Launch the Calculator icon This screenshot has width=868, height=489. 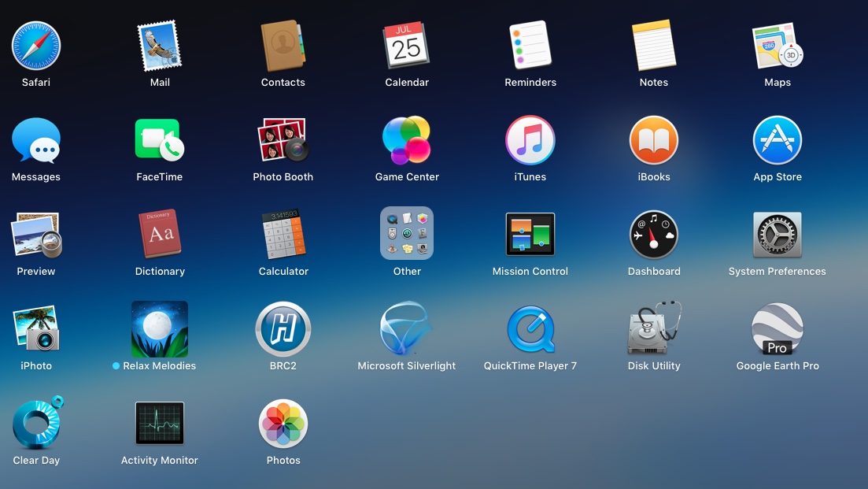tap(283, 235)
